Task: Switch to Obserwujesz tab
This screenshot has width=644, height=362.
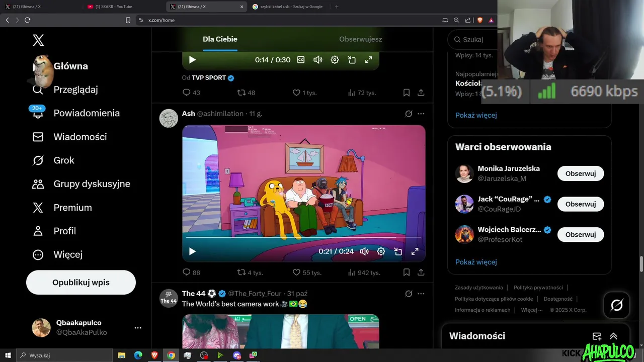Action: click(360, 39)
